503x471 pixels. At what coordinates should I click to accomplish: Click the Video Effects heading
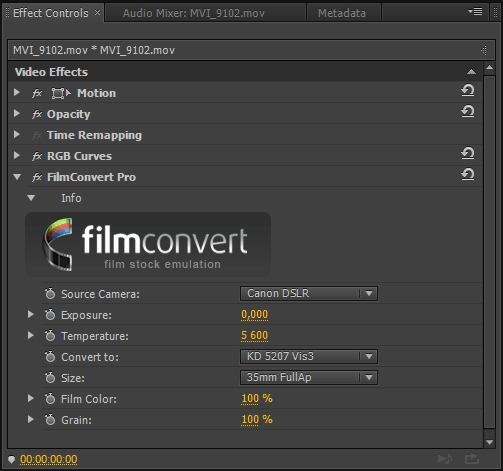[x=51, y=72]
